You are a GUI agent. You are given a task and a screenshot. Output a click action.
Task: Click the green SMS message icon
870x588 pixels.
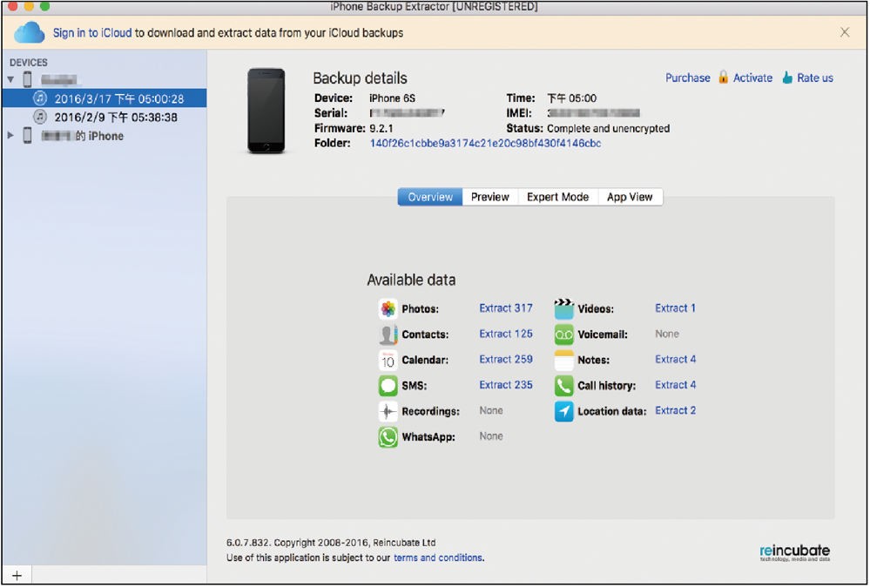pos(388,385)
